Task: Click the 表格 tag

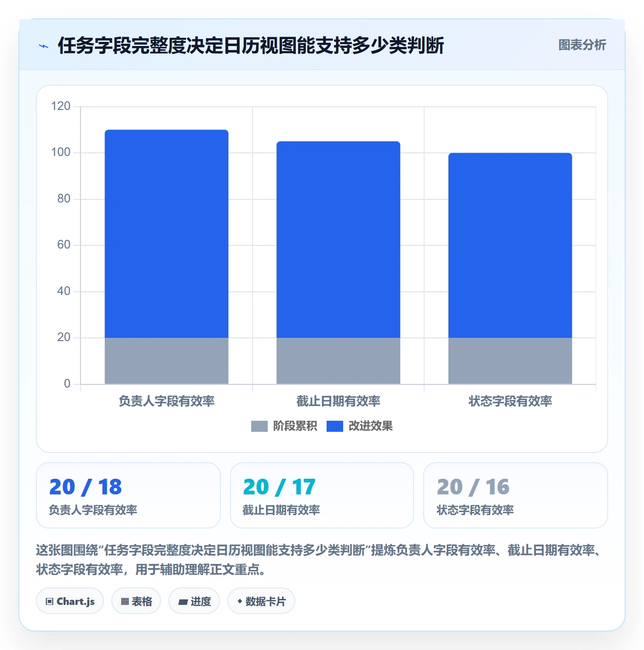Action: click(x=136, y=601)
